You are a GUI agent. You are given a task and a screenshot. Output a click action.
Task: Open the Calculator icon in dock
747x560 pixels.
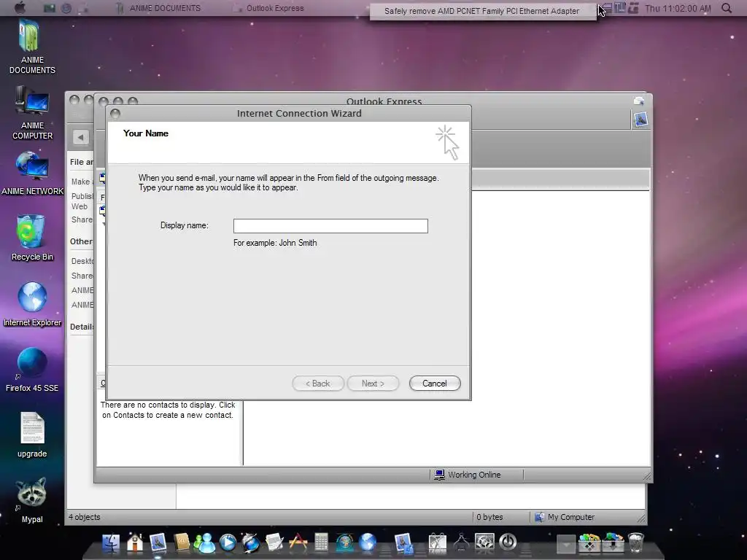(x=321, y=542)
